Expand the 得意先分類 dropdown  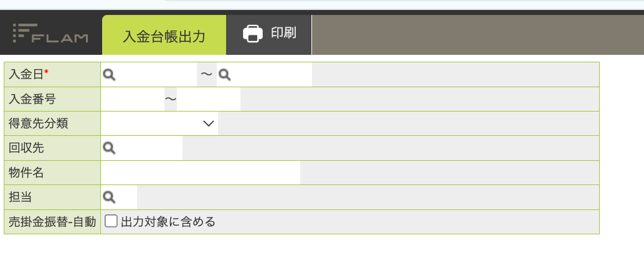(x=159, y=123)
